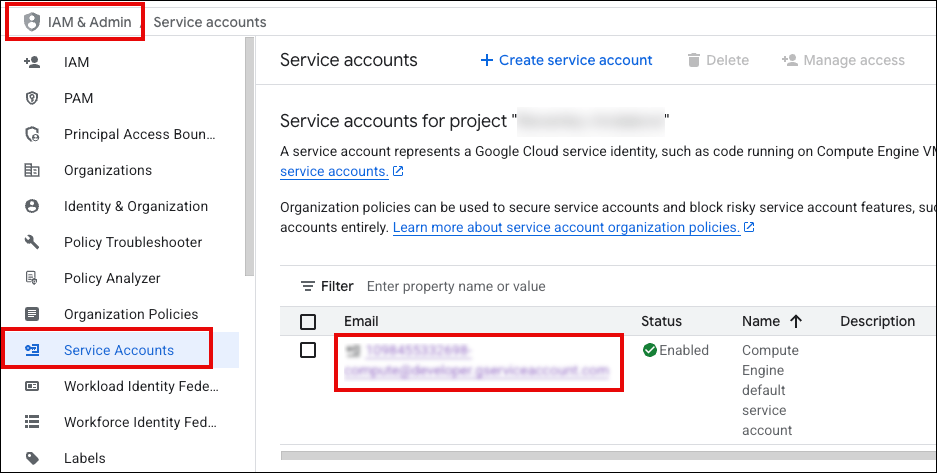
Task: Open IAM in the sidebar
Action: pos(76,62)
